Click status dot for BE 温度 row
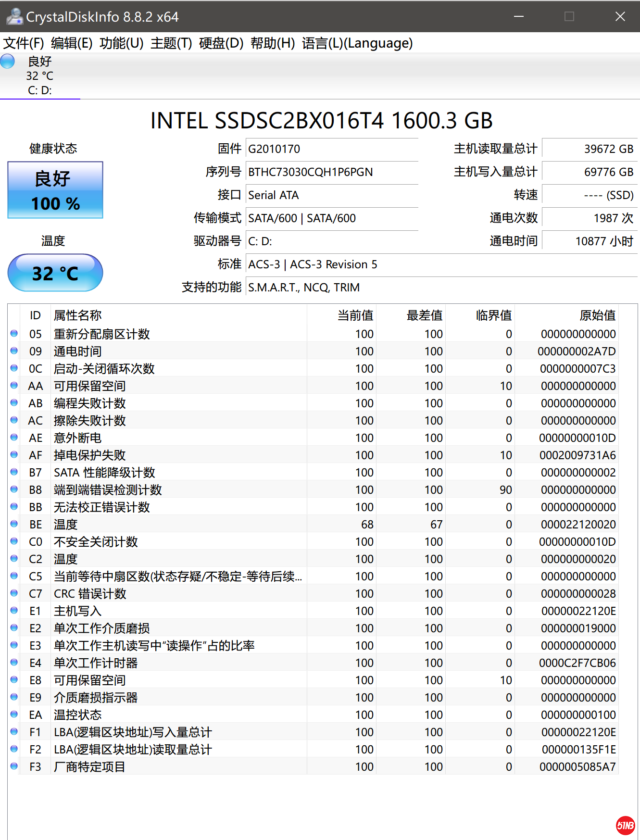Image resolution: width=640 pixels, height=840 pixels. tap(14, 524)
